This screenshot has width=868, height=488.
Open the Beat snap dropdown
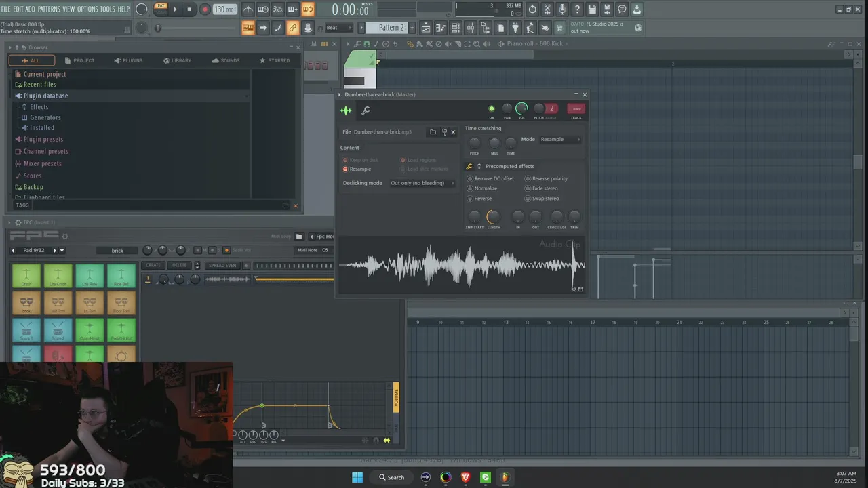(x=339, y=28)
